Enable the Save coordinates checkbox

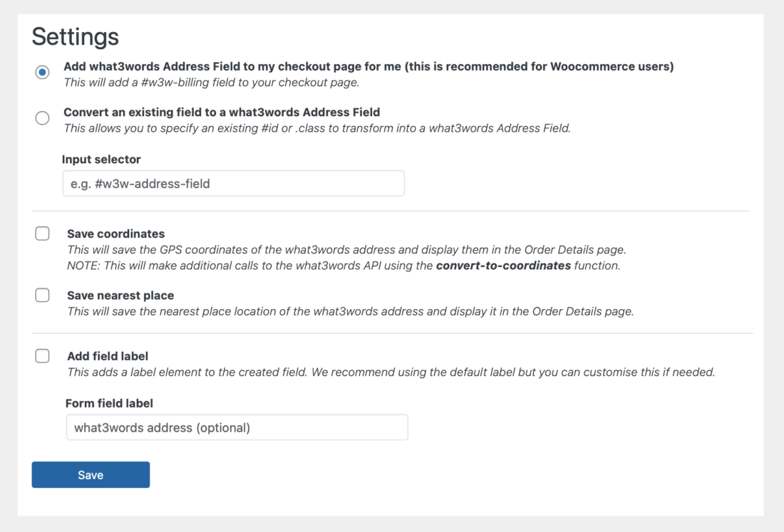point(43,234)
